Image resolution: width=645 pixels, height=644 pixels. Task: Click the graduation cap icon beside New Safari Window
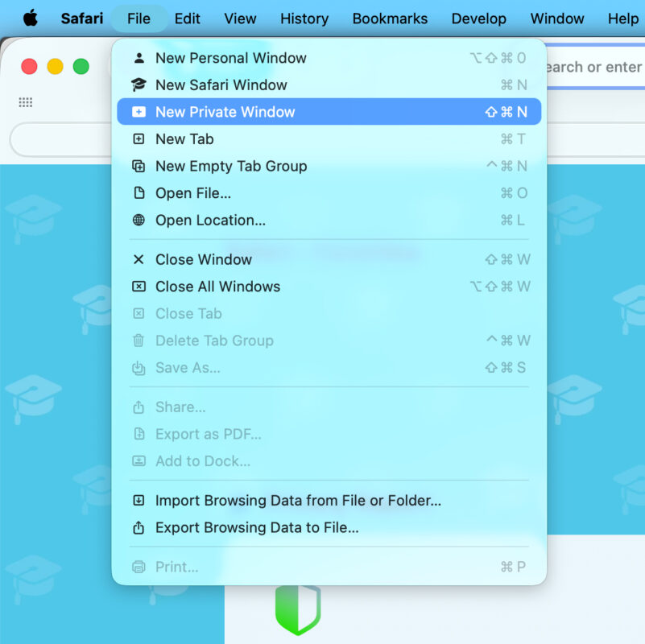139,85
